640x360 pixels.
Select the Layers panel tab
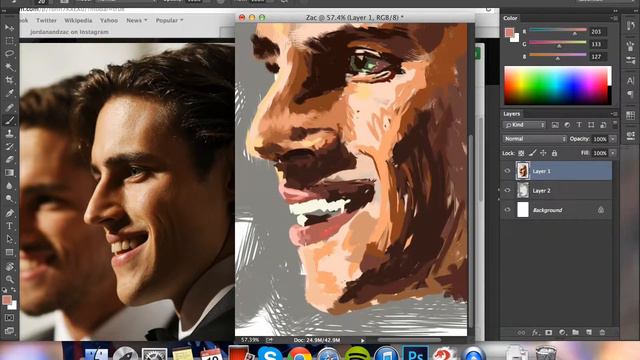[511, 114]
